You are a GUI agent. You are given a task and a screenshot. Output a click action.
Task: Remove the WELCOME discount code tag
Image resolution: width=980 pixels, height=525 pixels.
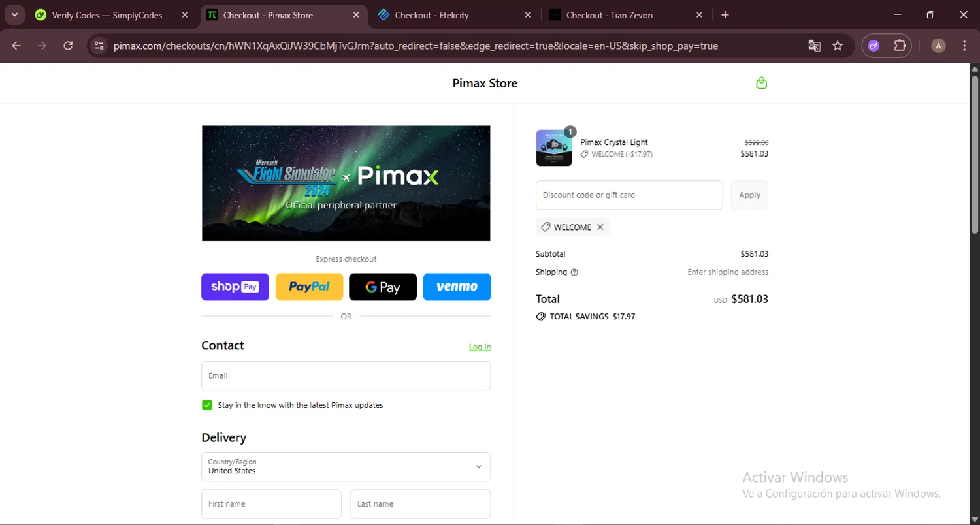click(600, 227)
